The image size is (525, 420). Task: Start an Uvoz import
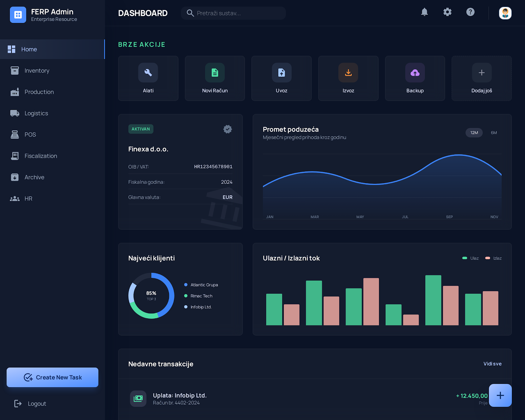[281, 78]
